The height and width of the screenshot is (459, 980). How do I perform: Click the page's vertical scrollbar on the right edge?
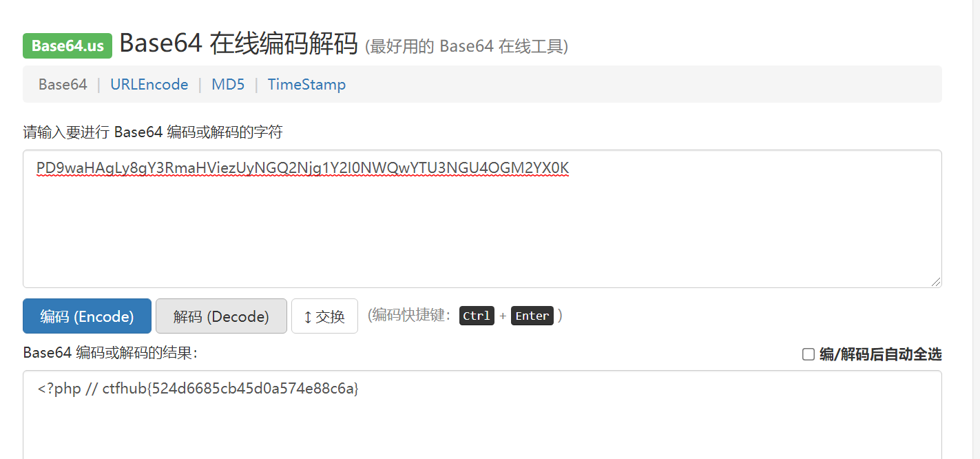click(x=976, y=229)
